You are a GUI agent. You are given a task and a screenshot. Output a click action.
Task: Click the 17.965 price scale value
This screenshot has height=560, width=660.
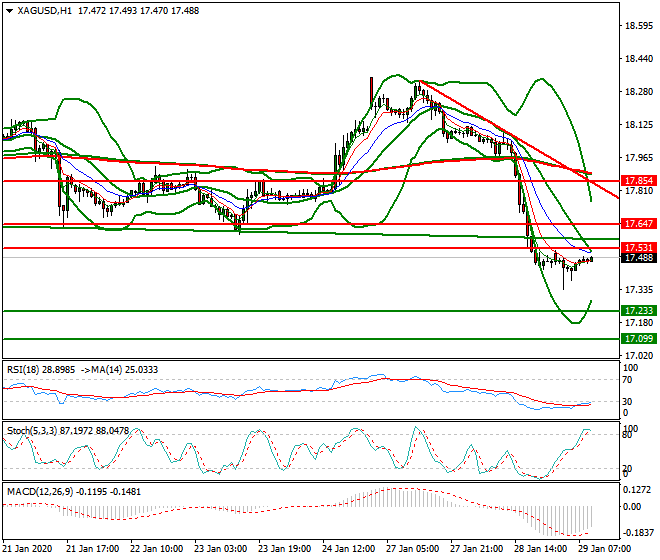639,158
